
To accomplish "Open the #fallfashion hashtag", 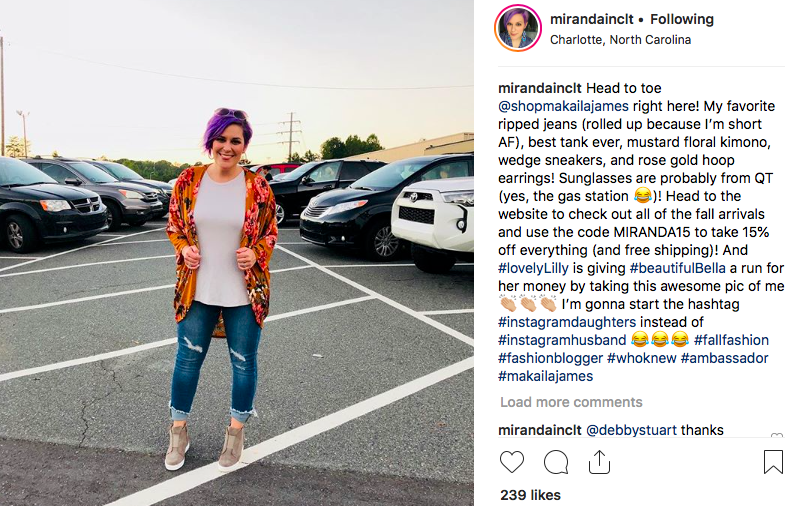I will (731, 340).
